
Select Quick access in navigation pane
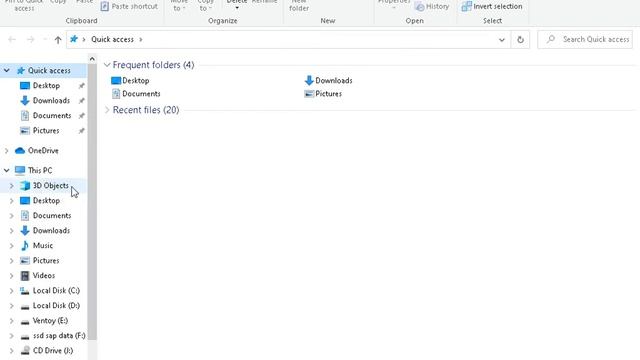(49, 71)
